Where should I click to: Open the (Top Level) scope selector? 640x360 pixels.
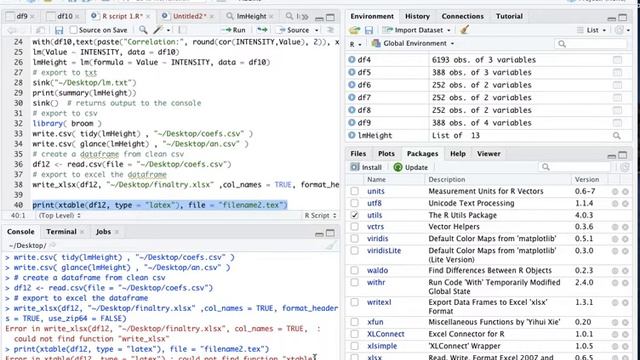pyautogui.click(x=60, y=216)
